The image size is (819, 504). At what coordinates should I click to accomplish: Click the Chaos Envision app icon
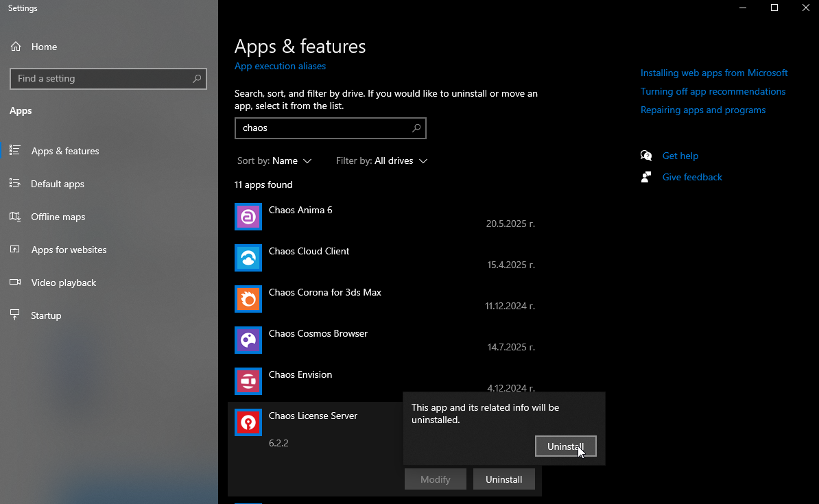pyautogui.click(x=248, y=381)
